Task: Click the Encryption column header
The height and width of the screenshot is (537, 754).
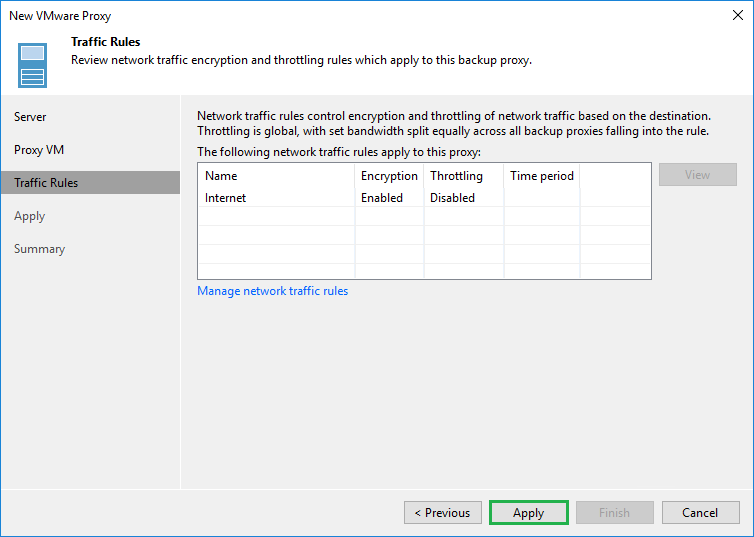Action: pyautogui.click(x=389, y=176)
